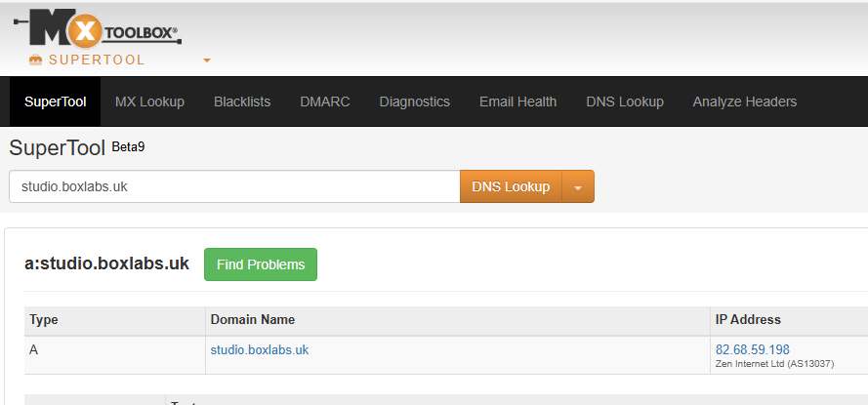
Task: Go to the Blacklists tab
Action: tap(242, 101)
